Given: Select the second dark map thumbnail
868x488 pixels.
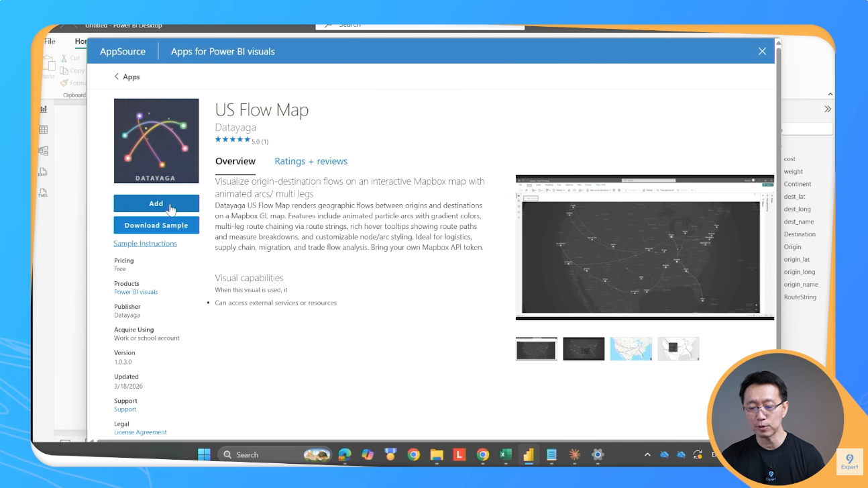Looking at the screenshot, I should pyautogui.click(x=584, y=349).
